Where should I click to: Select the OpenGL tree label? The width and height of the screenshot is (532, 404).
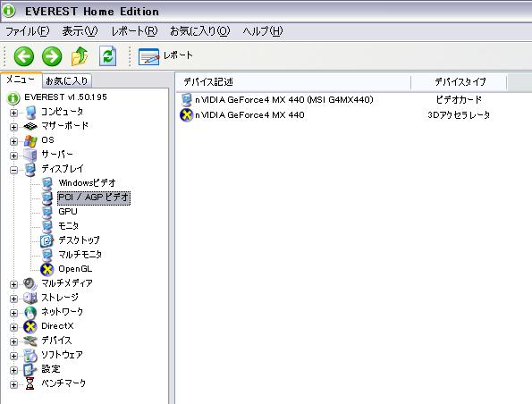(x=75, y=269)
